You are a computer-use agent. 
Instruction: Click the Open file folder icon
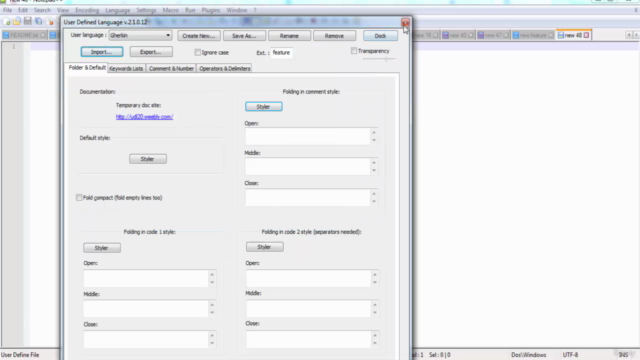(17, 21)
